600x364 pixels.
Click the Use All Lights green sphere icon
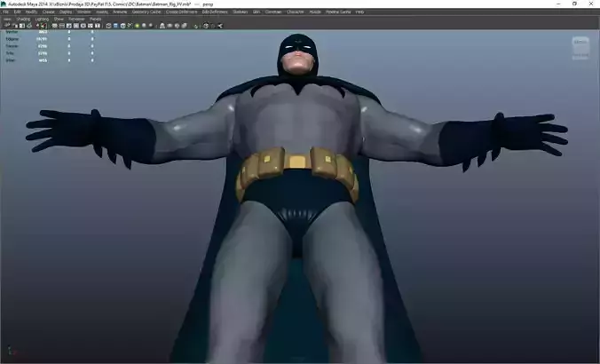pyautogui.click(x=137, y=26)
